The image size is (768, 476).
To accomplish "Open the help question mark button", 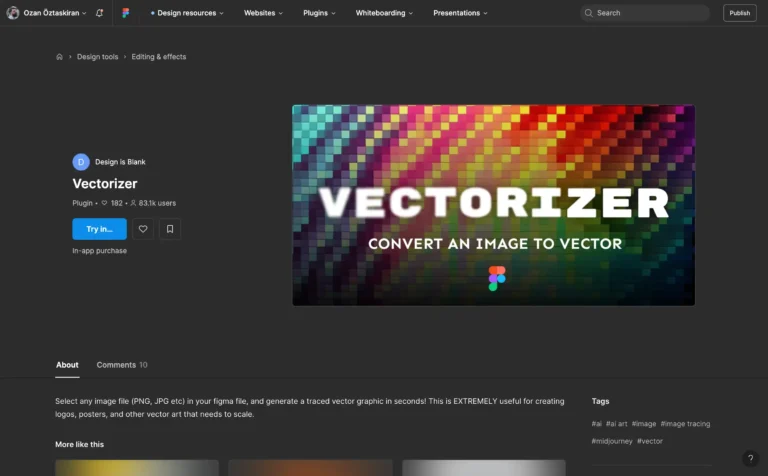I will click(x=750, y=458).
